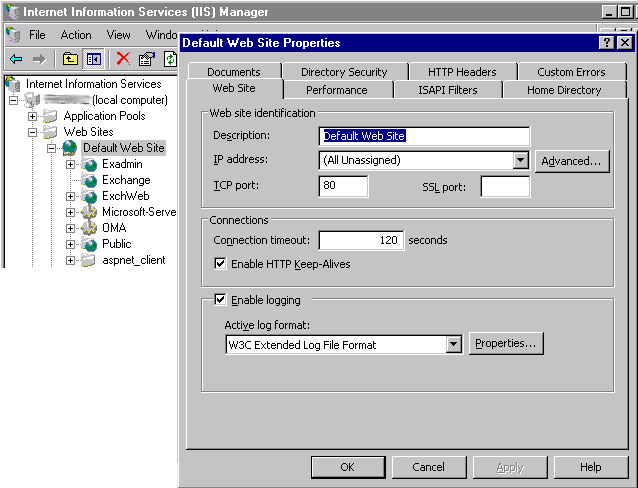
Task: Click the Cancel button
Action: (428, 467)
